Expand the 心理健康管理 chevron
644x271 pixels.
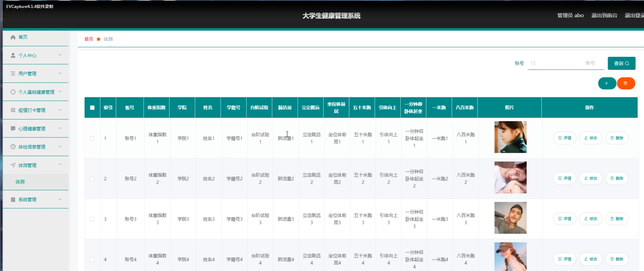[x=60, y=128]
